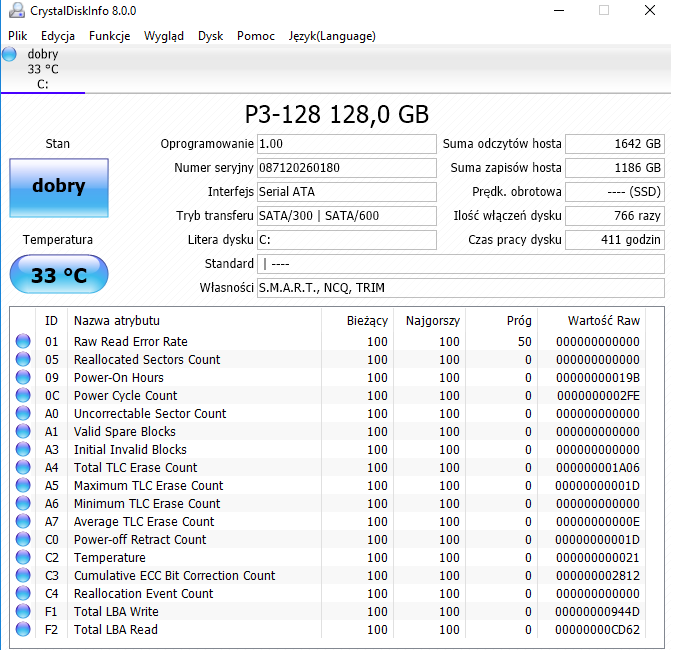Image resolution: width=674 pixels, height=650 pixels.
Task: Click the Oprogramowanie field showing 1.00
Action: (x=346, y=144)
